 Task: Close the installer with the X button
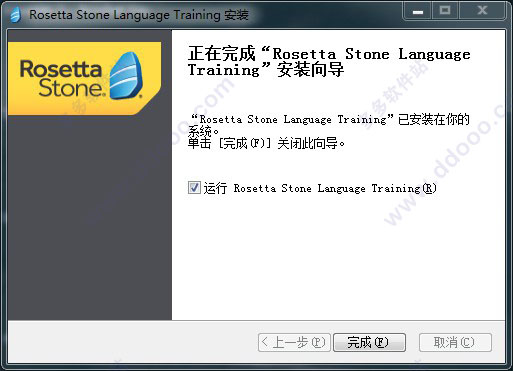tap(482, 11)
